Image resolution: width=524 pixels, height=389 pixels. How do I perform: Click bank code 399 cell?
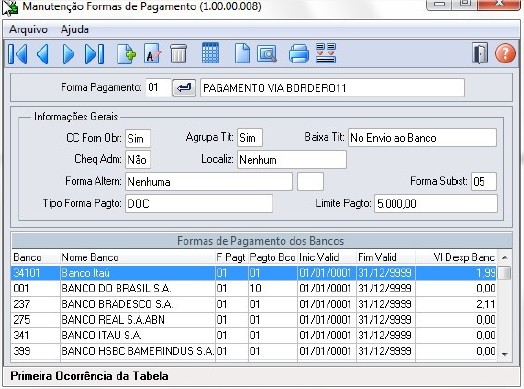click(x=36, y=351)
